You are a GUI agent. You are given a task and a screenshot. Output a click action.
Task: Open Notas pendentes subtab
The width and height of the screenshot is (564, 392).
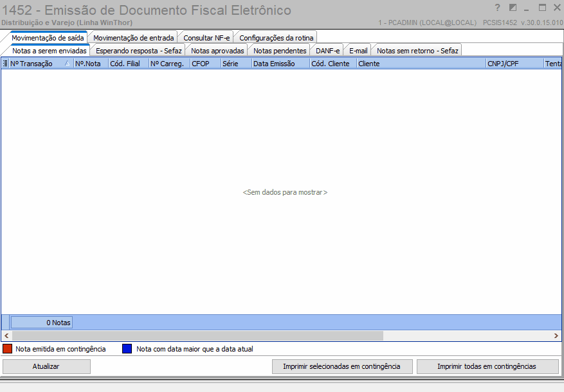click(x=280, y=51)
